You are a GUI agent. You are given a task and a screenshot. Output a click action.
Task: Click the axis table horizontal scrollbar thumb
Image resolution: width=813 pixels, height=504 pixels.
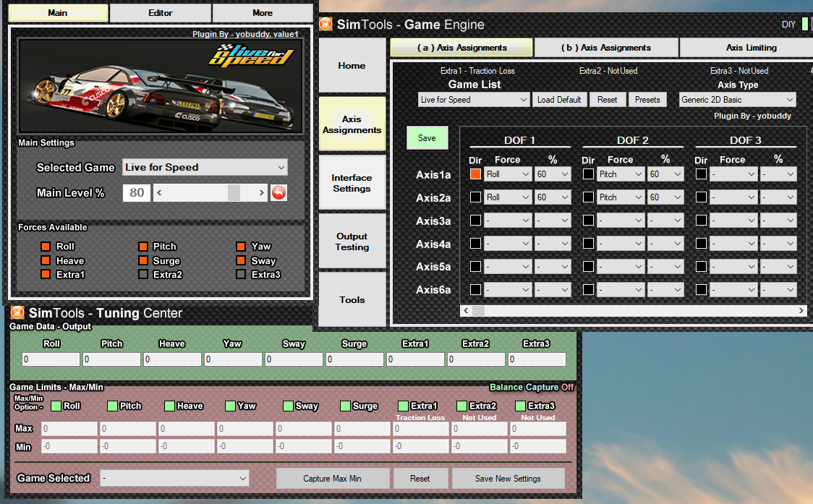click(x=479, y=311)
